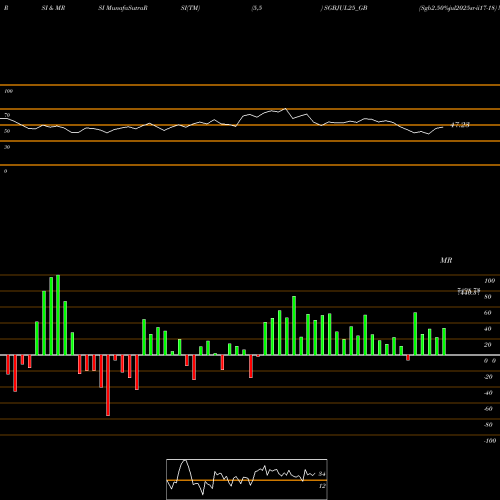This screenshot has width=500, height=500.
Task: Click the RSI current value 47.28
Action: [x=460, y=125]
